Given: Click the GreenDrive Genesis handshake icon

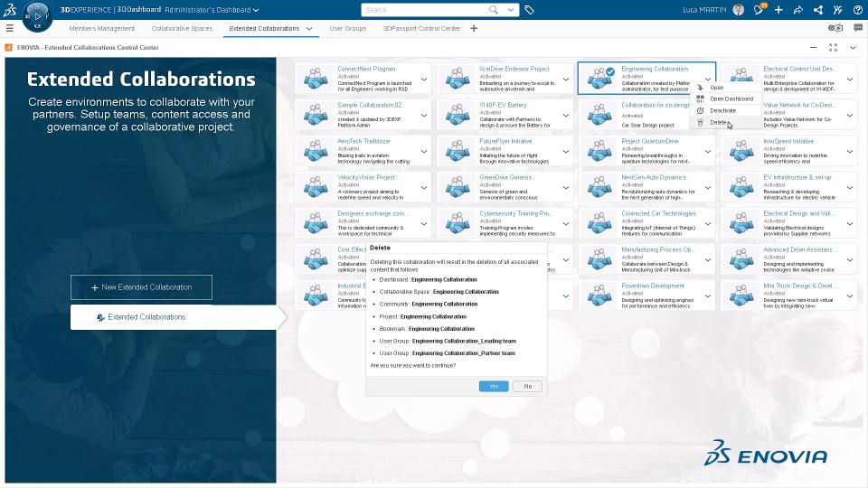Looking at the screenshot, I should (458, 188).
